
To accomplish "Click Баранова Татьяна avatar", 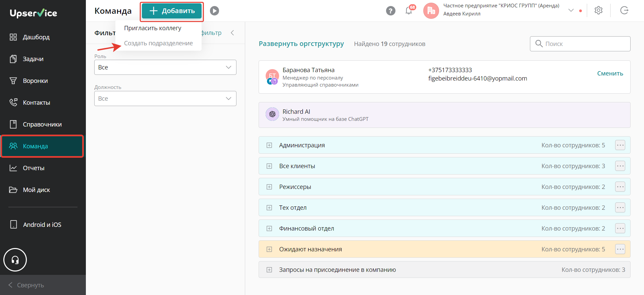I will point(272,77).
